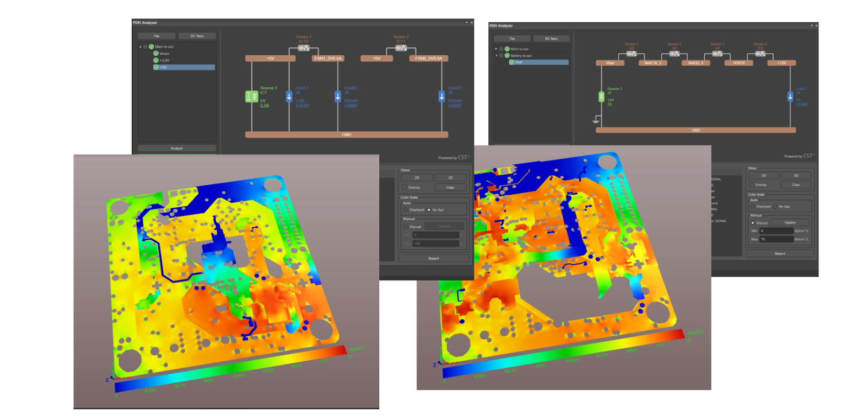Open panel options arrow in left window title bar
This screenshot has width=868, height=416.
click(467, 22)
